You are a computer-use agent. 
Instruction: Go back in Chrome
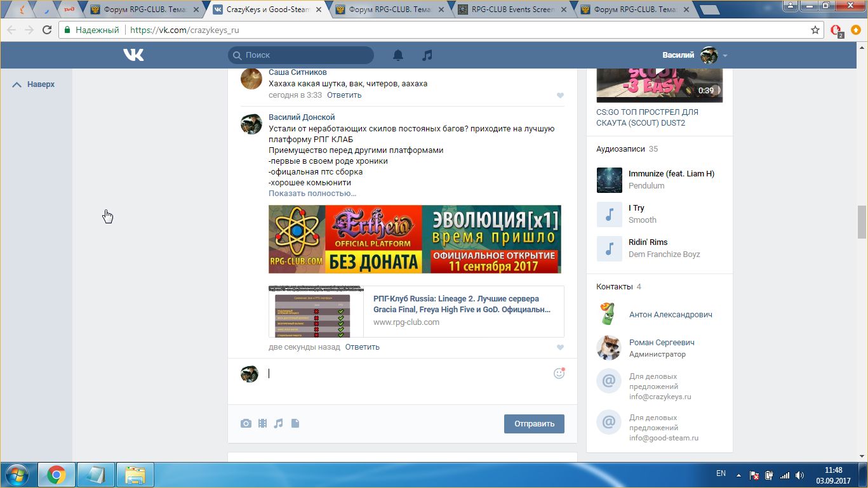point(11,30)
